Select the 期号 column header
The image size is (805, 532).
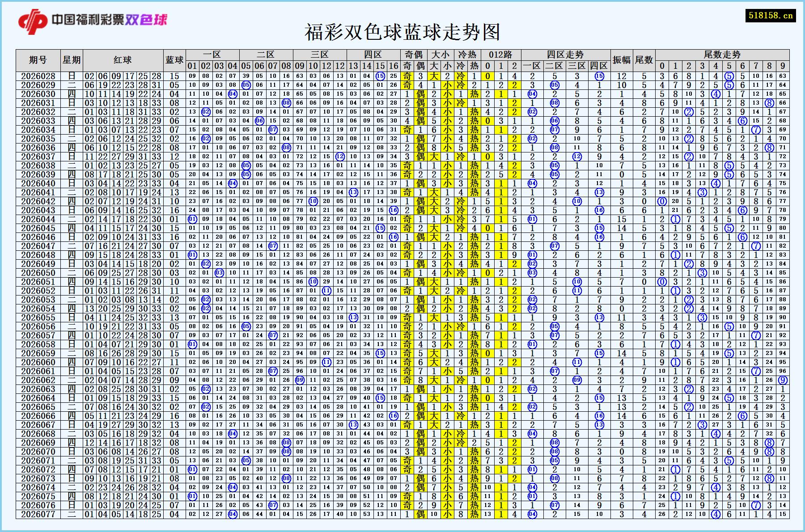pyautogui.click(x=38, y=60)
